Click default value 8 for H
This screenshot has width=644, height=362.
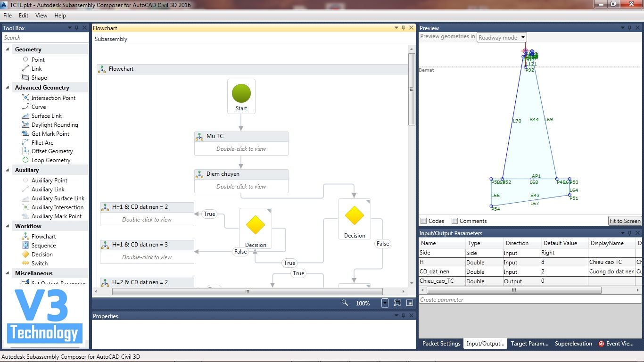coord(564,263)
